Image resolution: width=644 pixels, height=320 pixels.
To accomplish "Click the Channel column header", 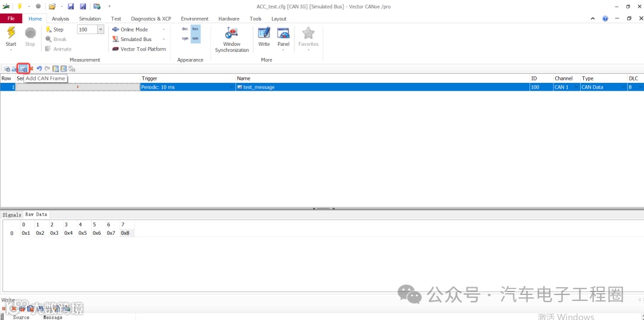I will [x=567, y=78].
